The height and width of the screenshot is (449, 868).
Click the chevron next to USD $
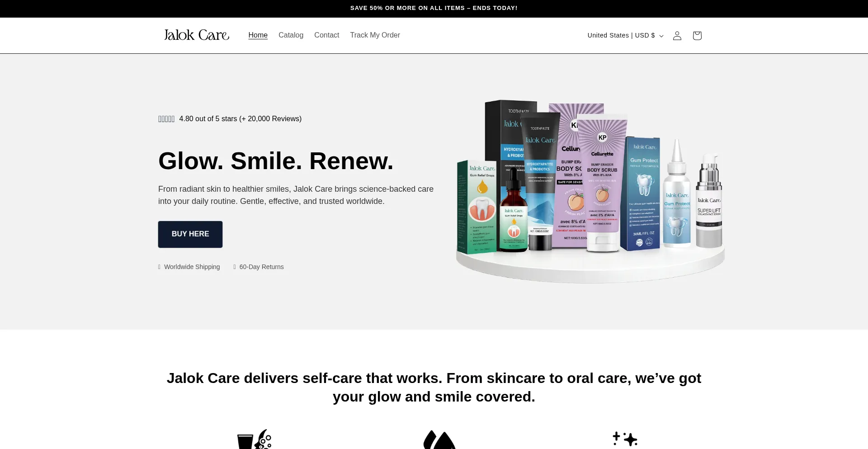click(x=661, y=36)
